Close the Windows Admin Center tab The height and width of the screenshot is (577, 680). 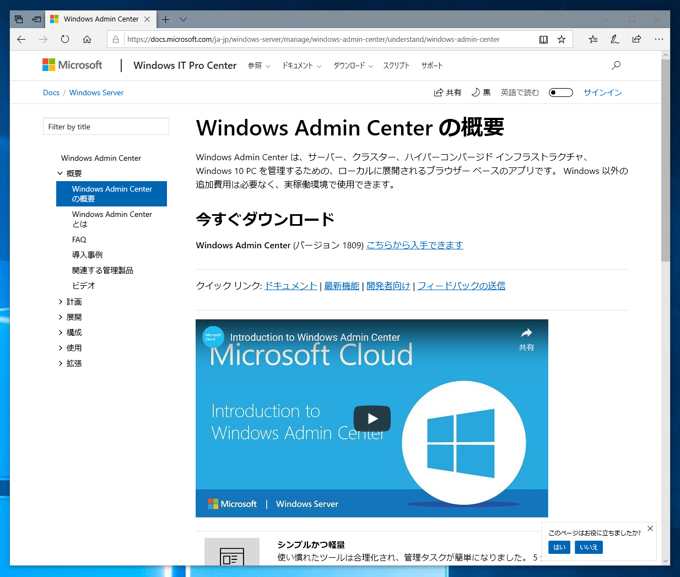pos(147,19)
